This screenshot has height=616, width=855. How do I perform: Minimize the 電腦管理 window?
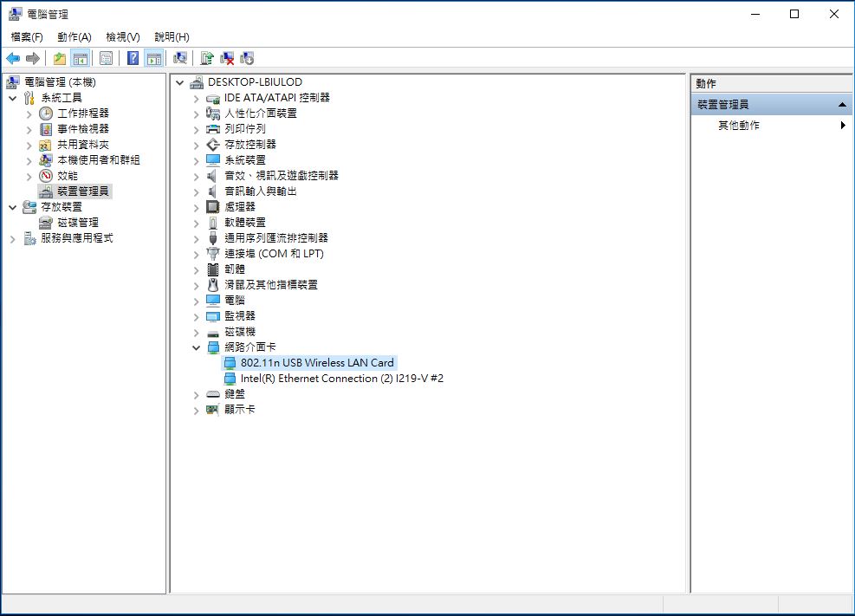[755, 14]
